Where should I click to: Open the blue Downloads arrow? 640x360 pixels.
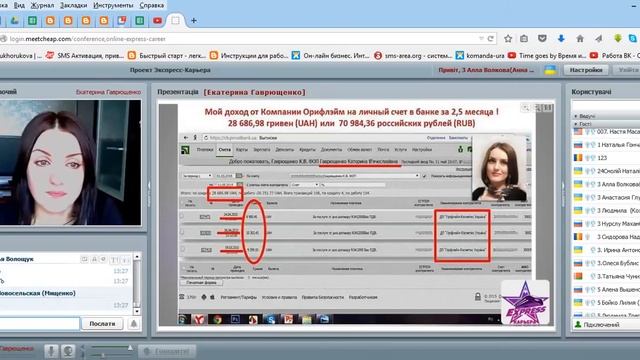coord(561,39)
